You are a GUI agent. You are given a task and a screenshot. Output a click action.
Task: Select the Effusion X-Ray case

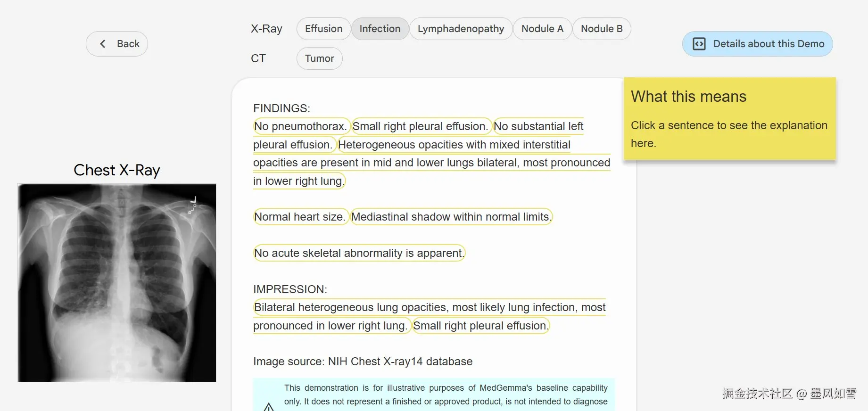click(323, 29)
